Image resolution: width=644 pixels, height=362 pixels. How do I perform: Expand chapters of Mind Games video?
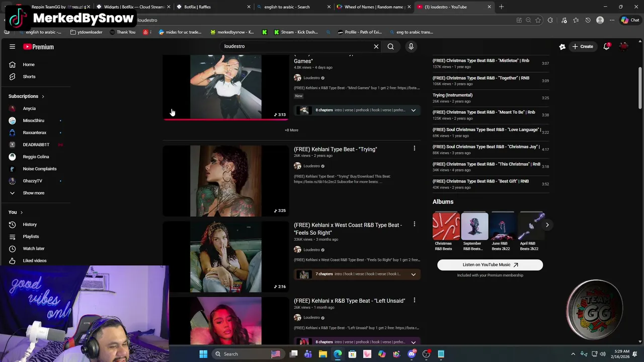pyautogui.click(x=413, y=110)
